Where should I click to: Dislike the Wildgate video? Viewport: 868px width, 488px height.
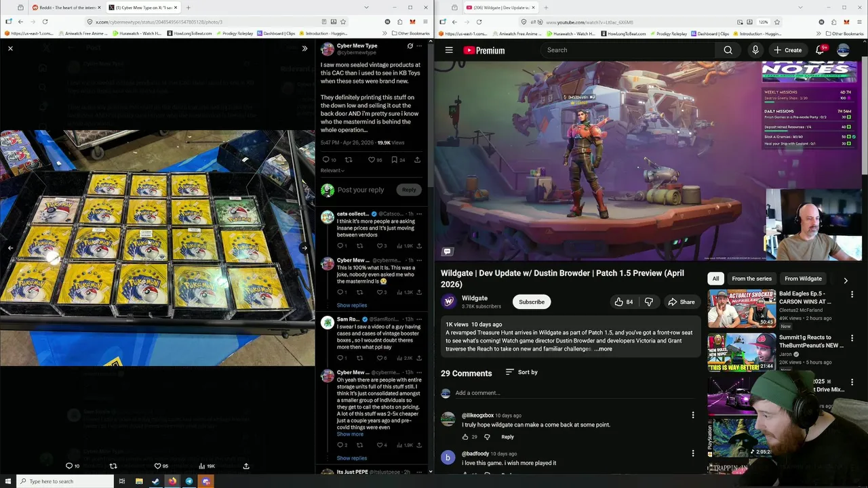(649, 302)
